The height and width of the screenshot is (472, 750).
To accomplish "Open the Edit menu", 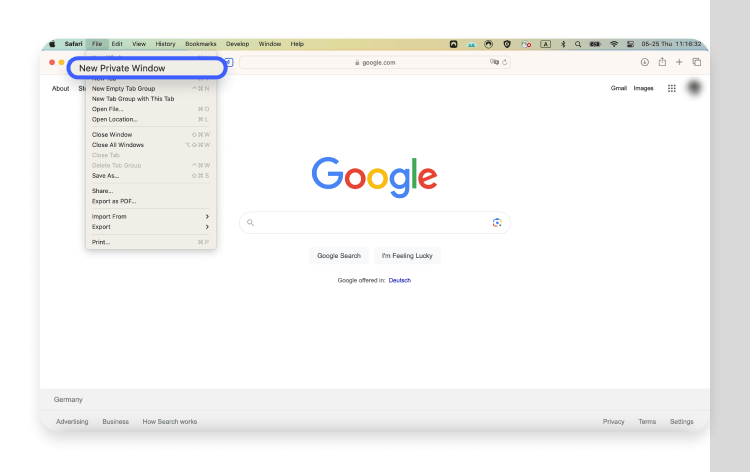I will point(117,44).
